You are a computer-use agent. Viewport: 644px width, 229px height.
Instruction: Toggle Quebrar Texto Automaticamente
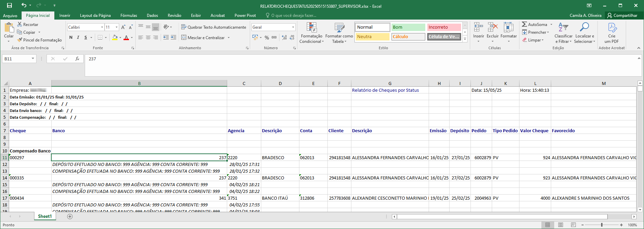point(214,27)
